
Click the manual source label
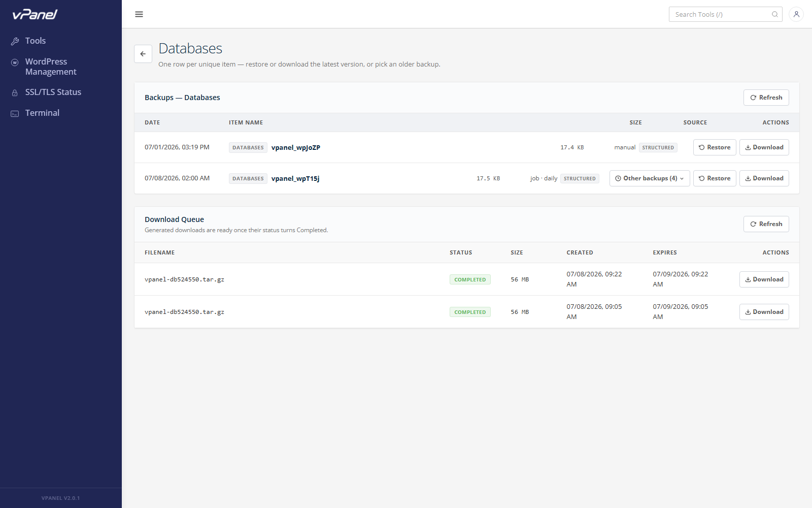(625, 147)
